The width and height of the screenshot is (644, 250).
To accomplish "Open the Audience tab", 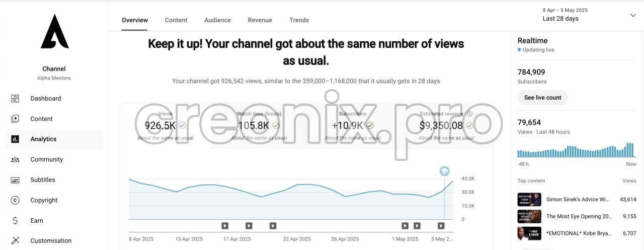I will (217, 20).
